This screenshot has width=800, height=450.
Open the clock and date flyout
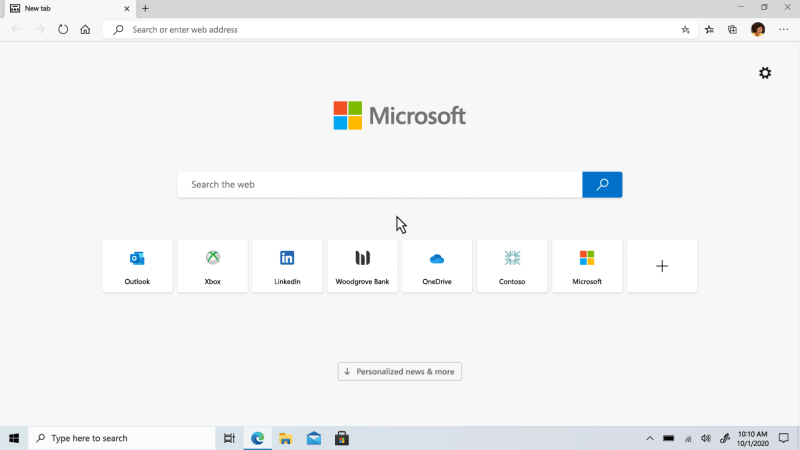[753, 439]
